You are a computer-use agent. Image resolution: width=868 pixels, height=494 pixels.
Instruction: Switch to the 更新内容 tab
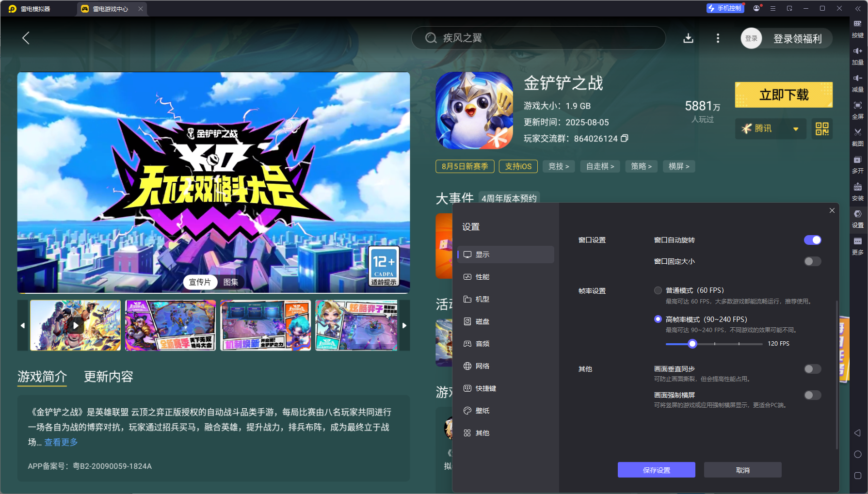tap(109, 377)
